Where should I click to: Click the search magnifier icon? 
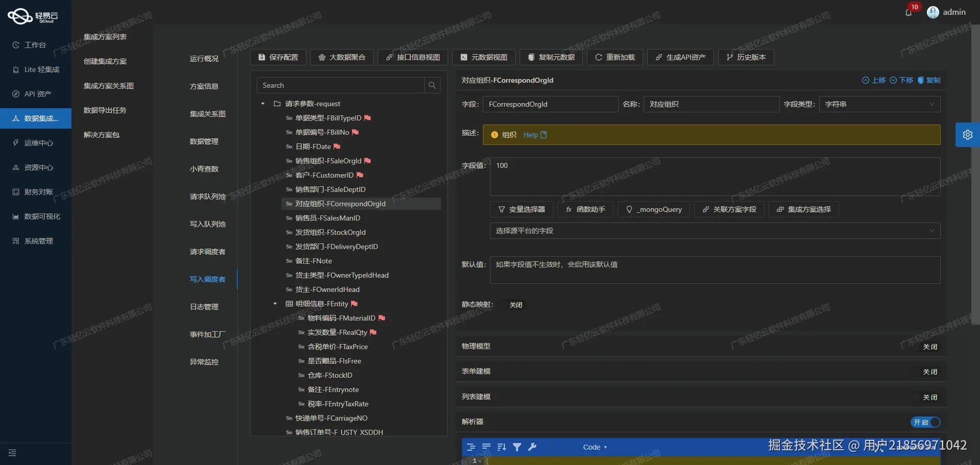432,85
